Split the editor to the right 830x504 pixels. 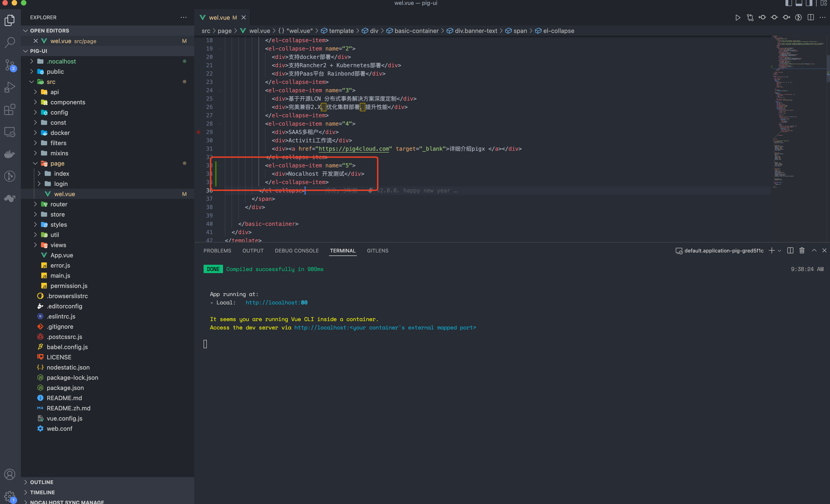pyautogui.click(x=811, y=18)
